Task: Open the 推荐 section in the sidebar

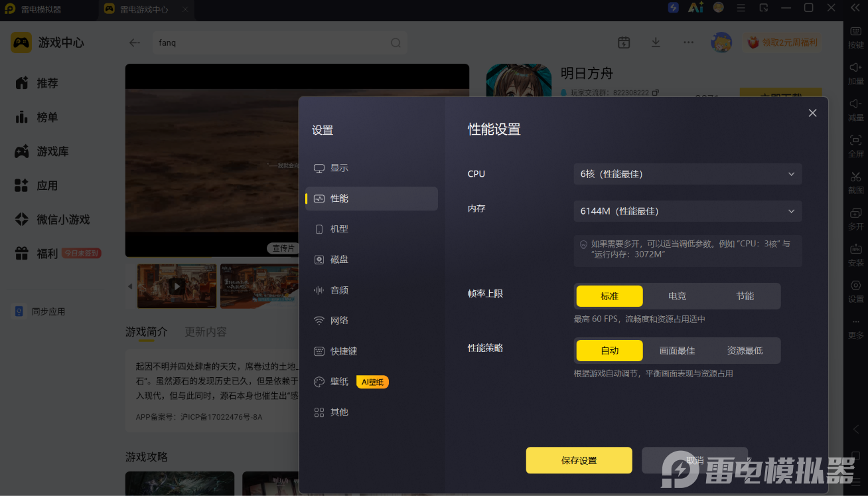Action: tap(36, 83)
